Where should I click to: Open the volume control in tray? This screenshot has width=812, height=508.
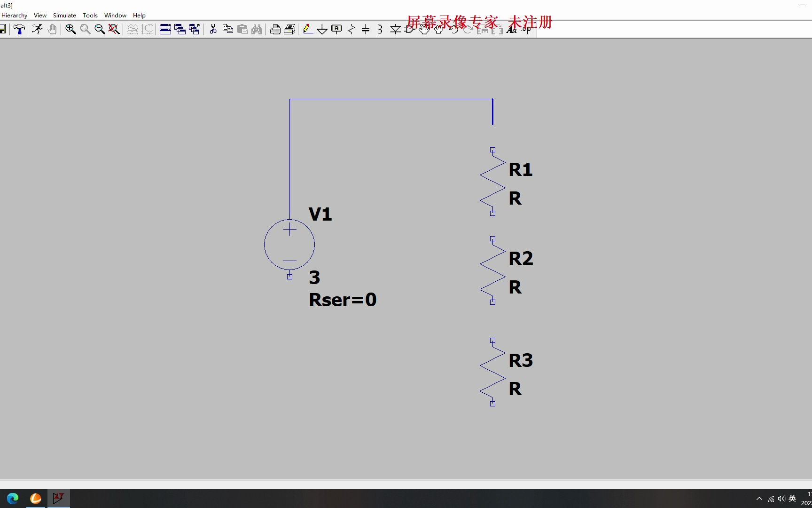781,499
